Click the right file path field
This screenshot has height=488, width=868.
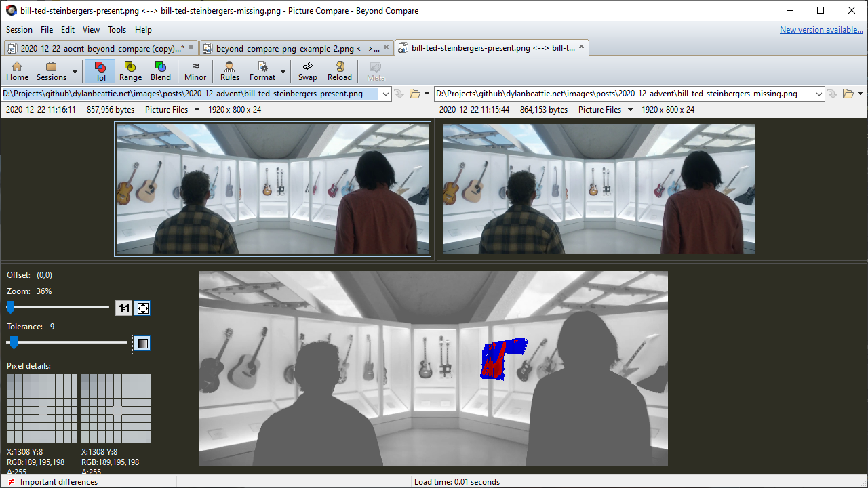point(624,94)
